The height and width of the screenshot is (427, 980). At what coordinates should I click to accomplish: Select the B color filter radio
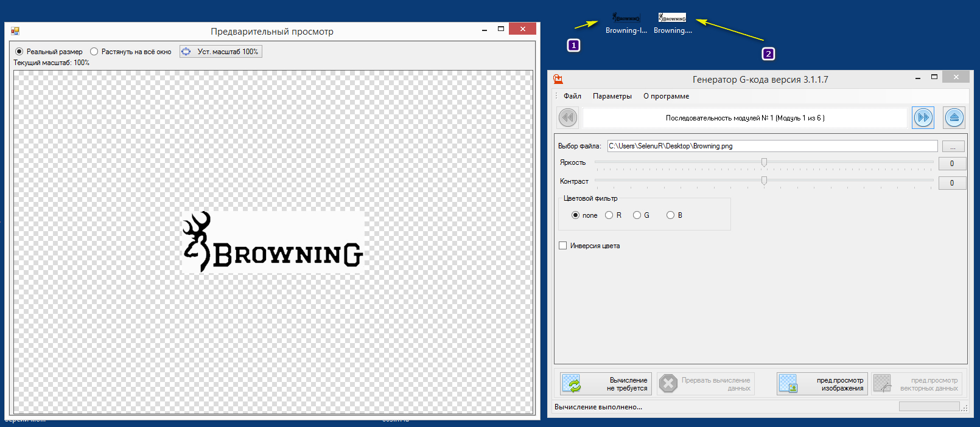pos(674,215)
